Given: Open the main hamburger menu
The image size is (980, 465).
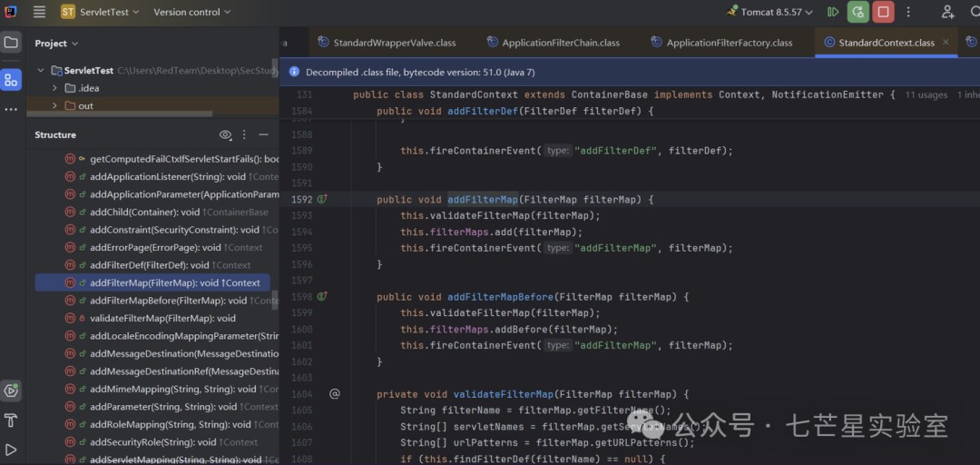Looking at the screenshot, I should (x=39, y=12).
